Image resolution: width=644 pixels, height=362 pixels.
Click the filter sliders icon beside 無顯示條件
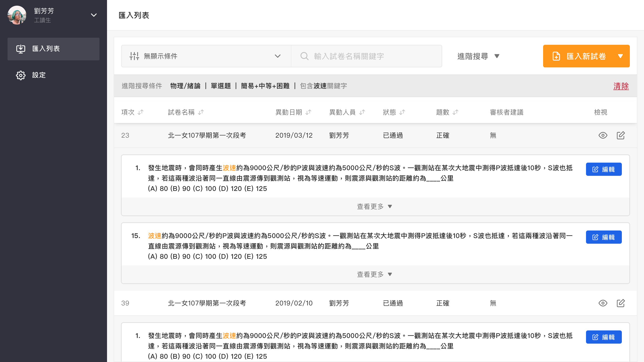tap(134, 56)
